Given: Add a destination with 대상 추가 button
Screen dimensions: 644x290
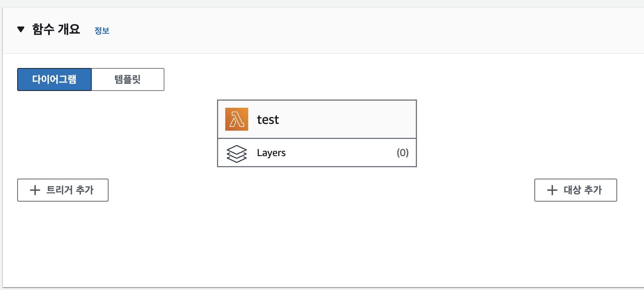Looking at the screenshot, I should tap(576, 190).
